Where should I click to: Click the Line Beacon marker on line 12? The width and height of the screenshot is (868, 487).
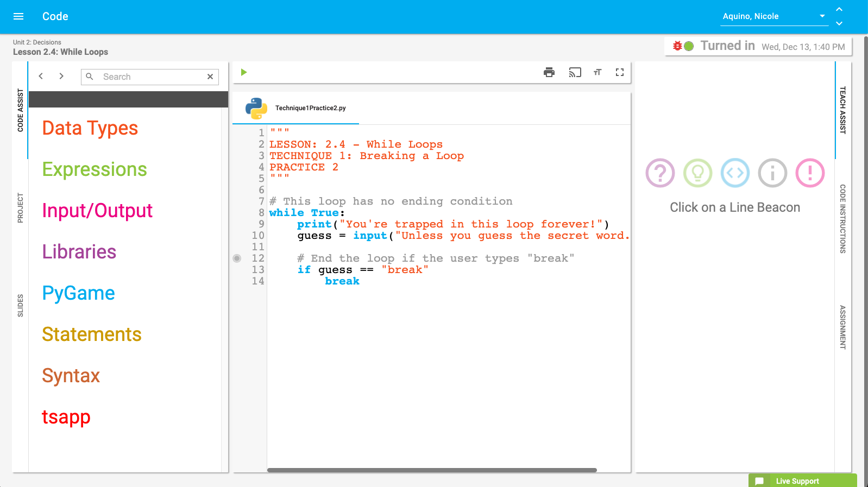pos(237,258)
